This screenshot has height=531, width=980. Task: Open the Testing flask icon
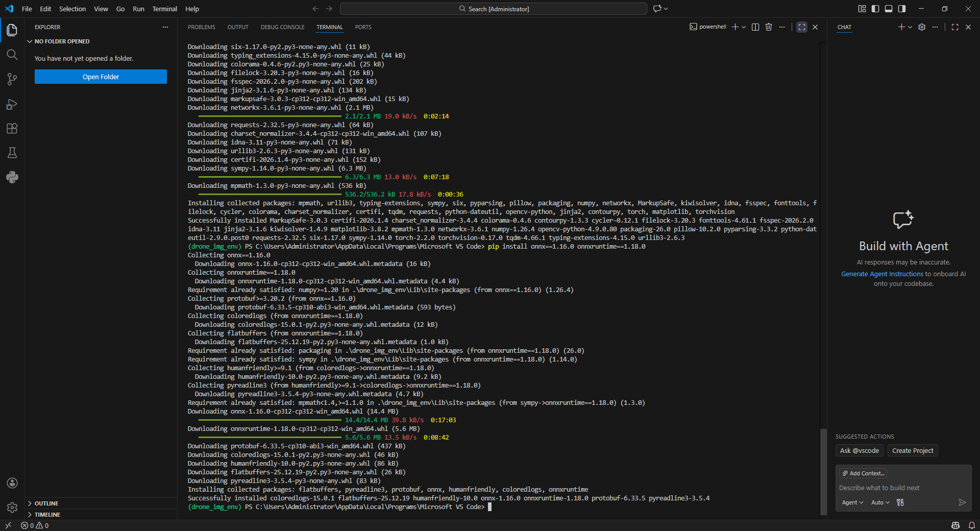[12, 153]
